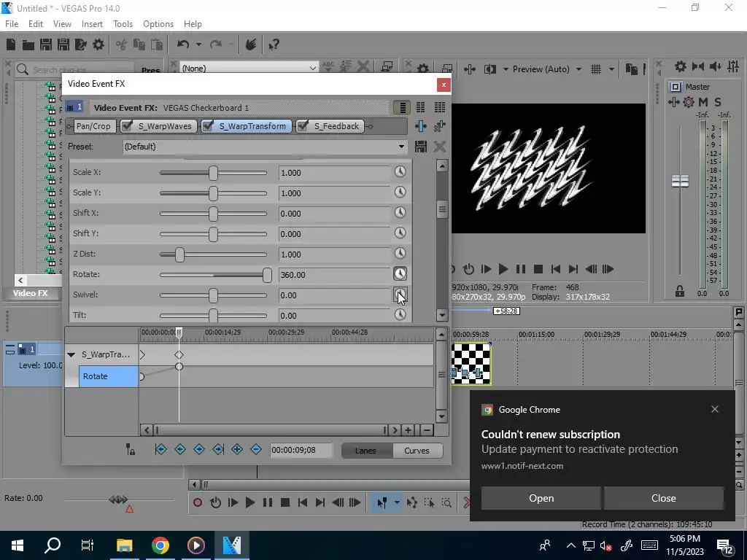The width and height of the screenshot is (747, 560).
Task: Open the Options menu
Action: pyautogui.click(x=158, y=24)
